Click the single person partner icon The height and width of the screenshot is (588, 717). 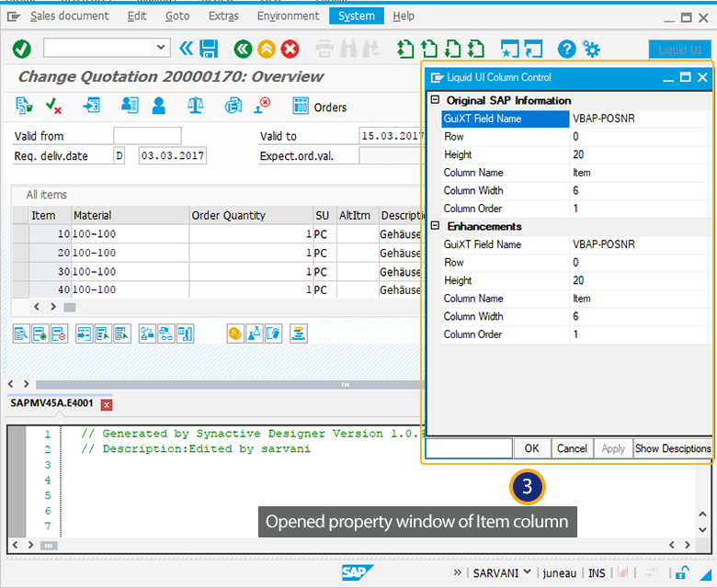click(x=159, y=106)
